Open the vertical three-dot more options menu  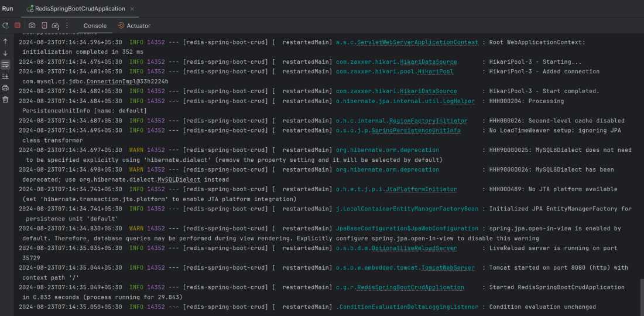pyautogui.click(x=67, y=26)
